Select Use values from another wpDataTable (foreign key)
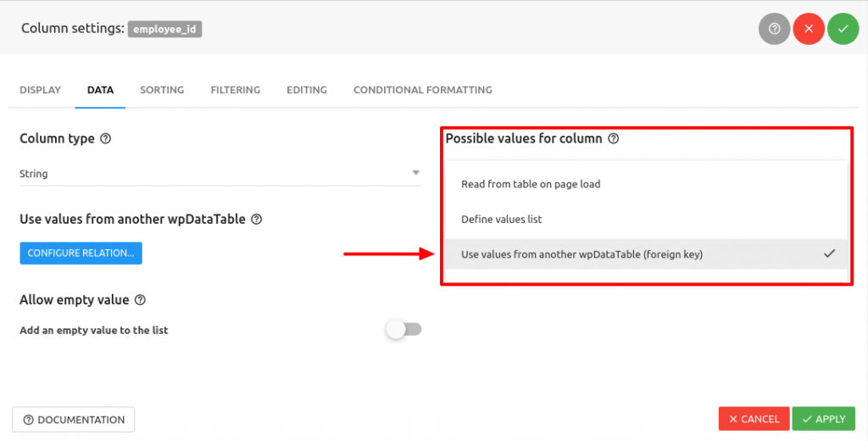 click(581, 254)
